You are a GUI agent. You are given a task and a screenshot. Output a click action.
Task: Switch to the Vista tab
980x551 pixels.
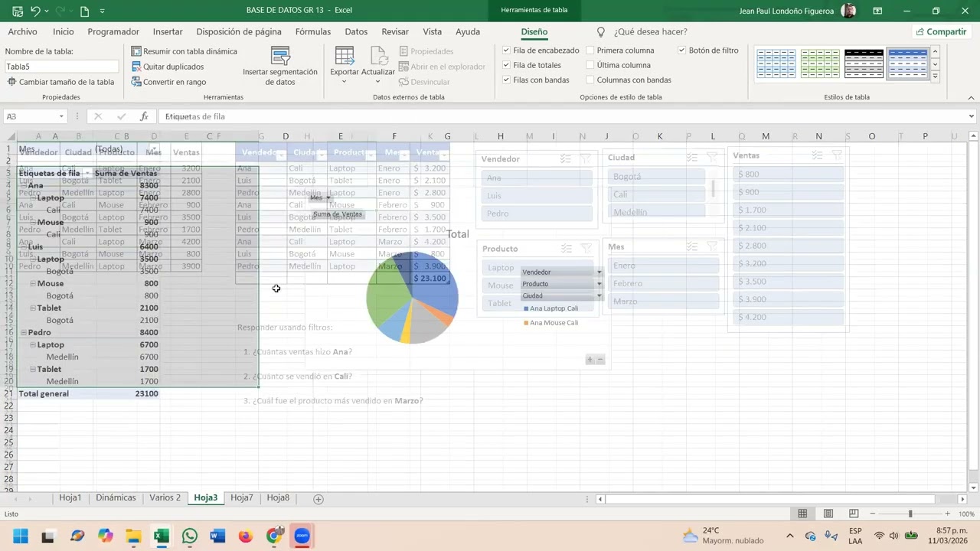tap(433, 31)
